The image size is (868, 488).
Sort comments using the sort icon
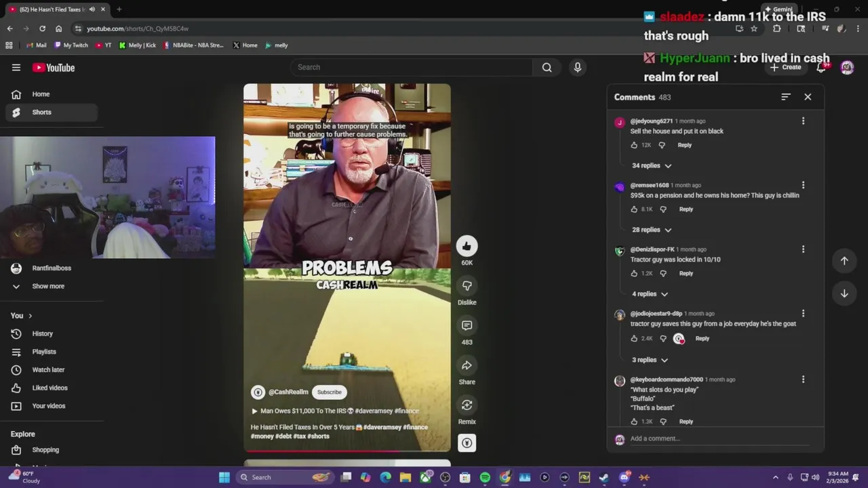point(785,97)
